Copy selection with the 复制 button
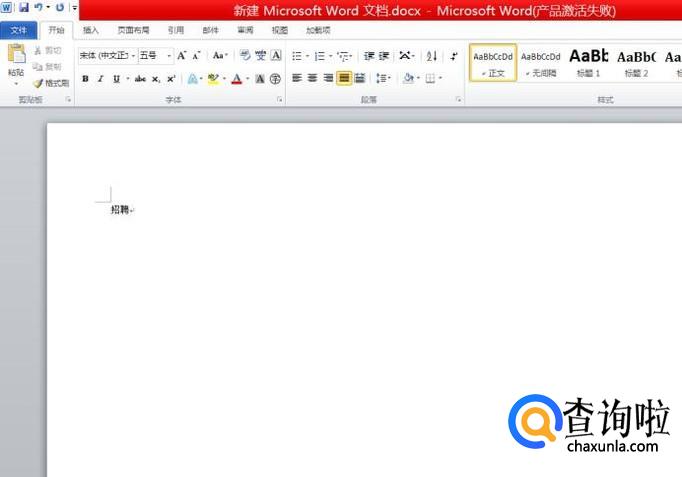 pyautogui.click(x=48, y=67)
